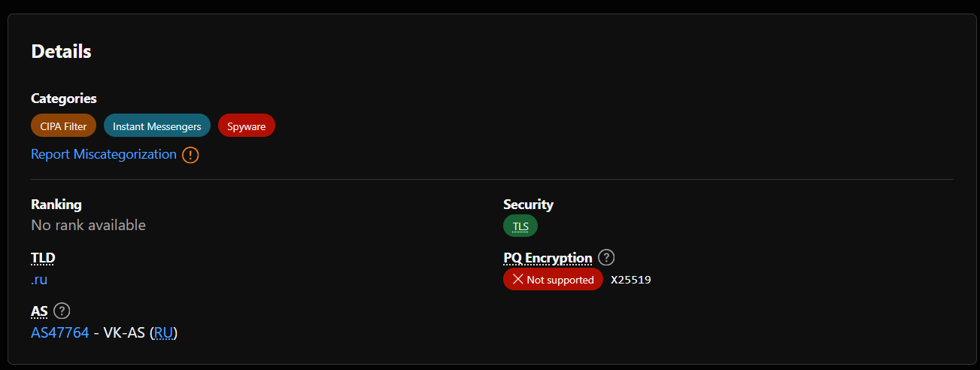Click the underlined TLD label
Viewport: 980px width, 370px height.
[x=43, y=258]
